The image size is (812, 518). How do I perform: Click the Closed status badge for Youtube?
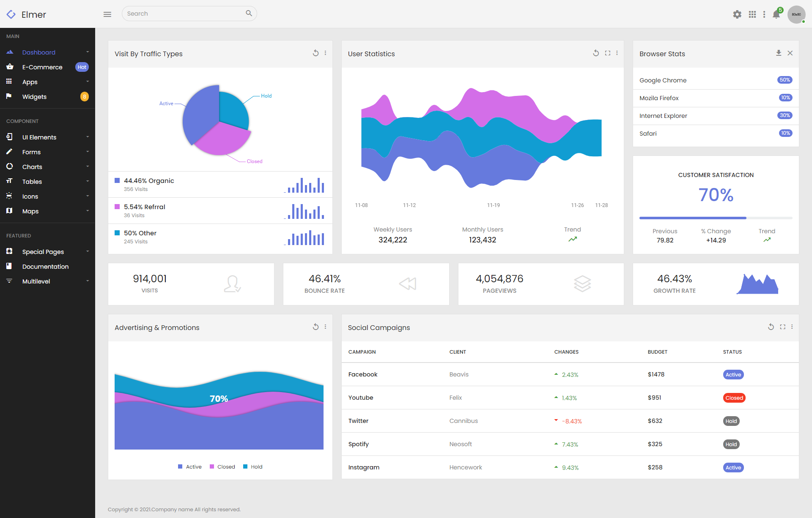coord(734,398)
